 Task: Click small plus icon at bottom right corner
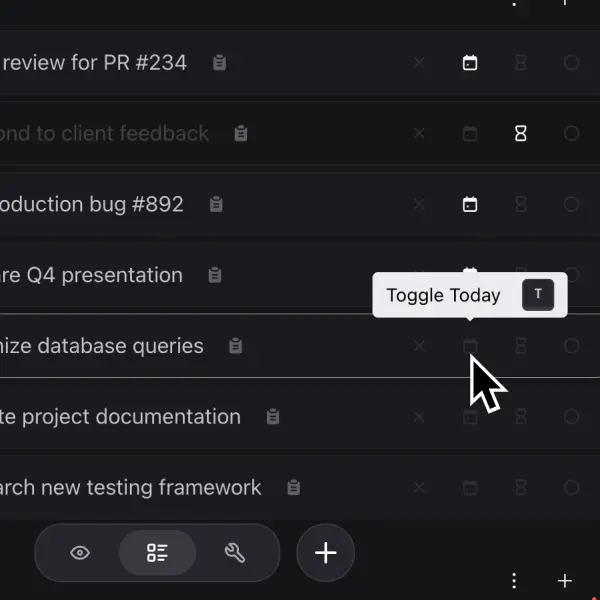coord(565,581)
